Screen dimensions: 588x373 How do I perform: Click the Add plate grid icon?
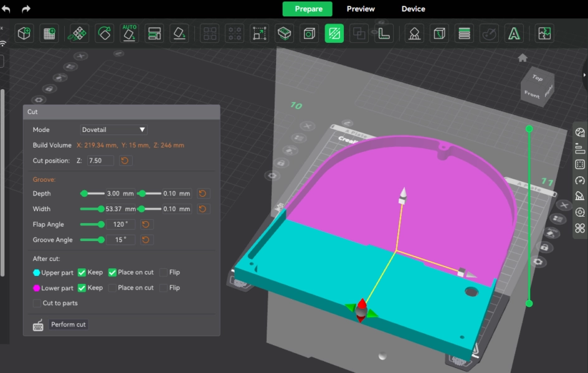49,34
